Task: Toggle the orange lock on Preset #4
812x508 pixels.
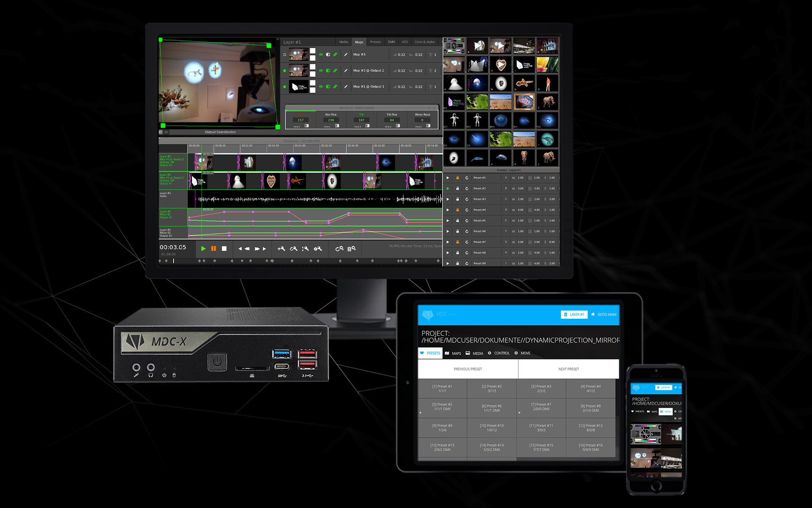Action: [x=457, y=210]
